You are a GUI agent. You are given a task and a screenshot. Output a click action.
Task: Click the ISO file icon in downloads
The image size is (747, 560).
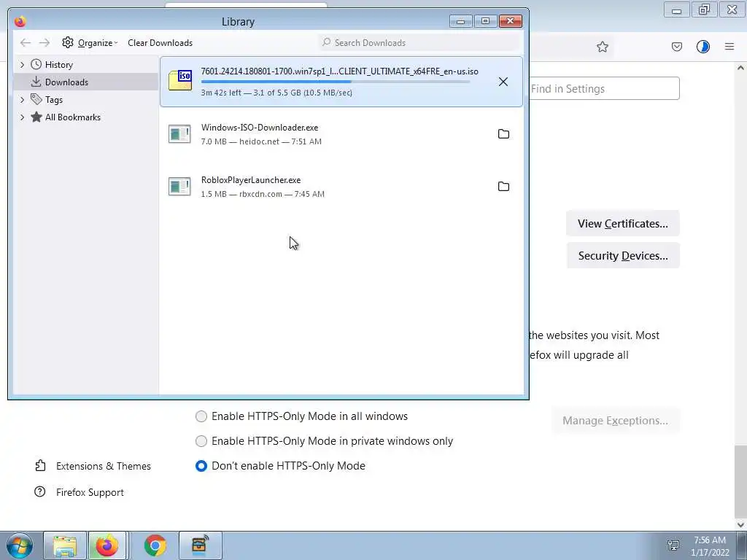pyautogui.click(x=179, y=80)
